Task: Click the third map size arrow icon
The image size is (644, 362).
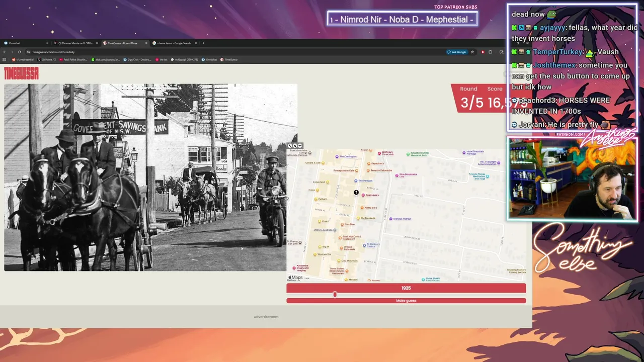Action: coord(300,145)
